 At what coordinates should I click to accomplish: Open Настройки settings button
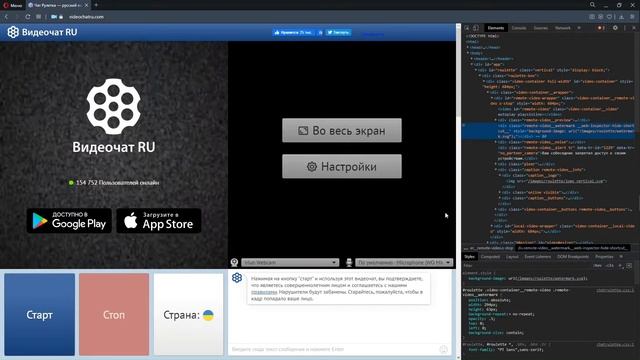[x=342, y=166]
